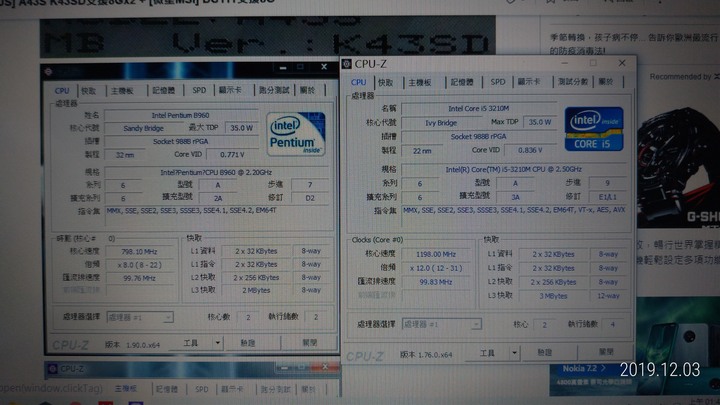Image resolution: width=720 pixels, height=405 pixels.
Task: Click Intel Pentium B960 name field
Action: tap(180, 115)
